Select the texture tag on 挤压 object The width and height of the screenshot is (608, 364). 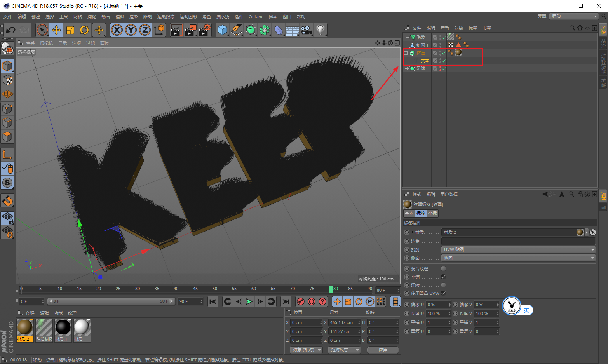pos(458,52)
